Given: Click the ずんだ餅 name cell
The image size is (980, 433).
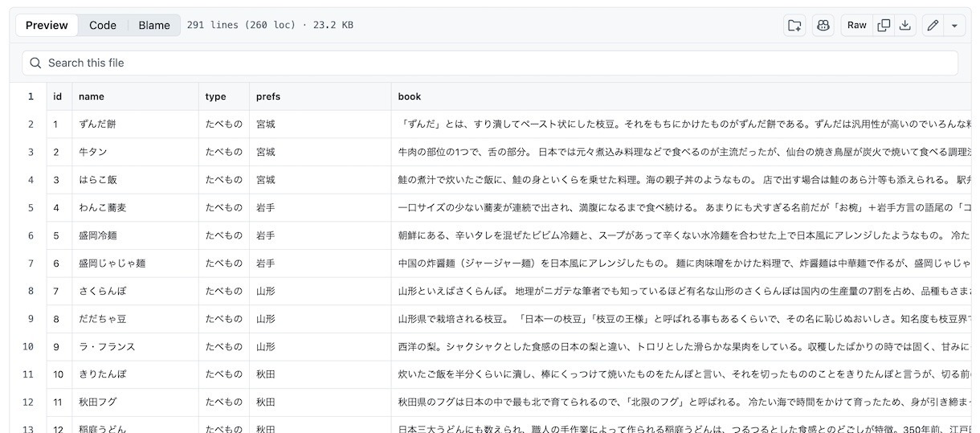Looking at the screenshot, I should click(x=97, y=125).
